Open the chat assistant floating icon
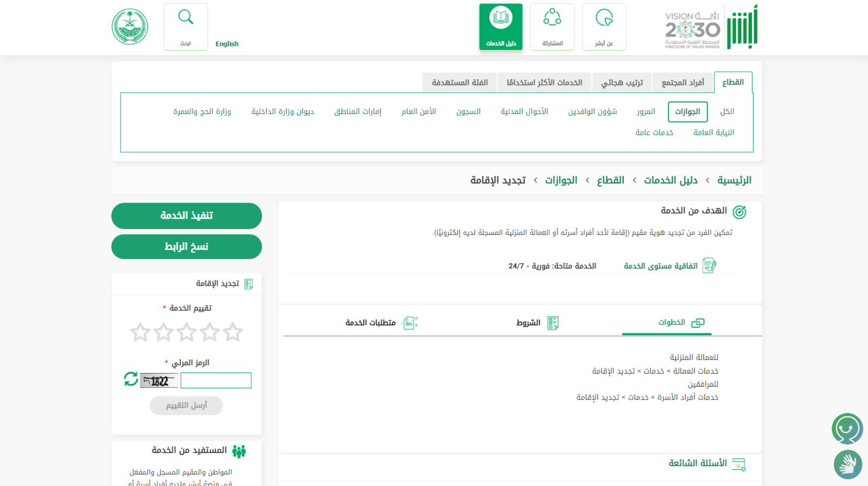 (x=847, y=429)
